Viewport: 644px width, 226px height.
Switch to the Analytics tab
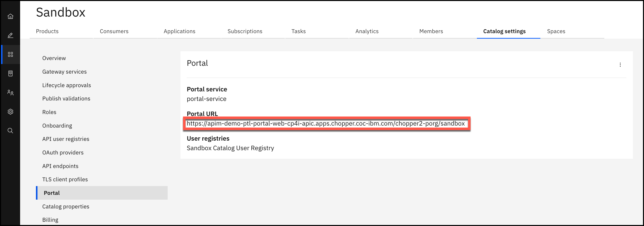381,31
